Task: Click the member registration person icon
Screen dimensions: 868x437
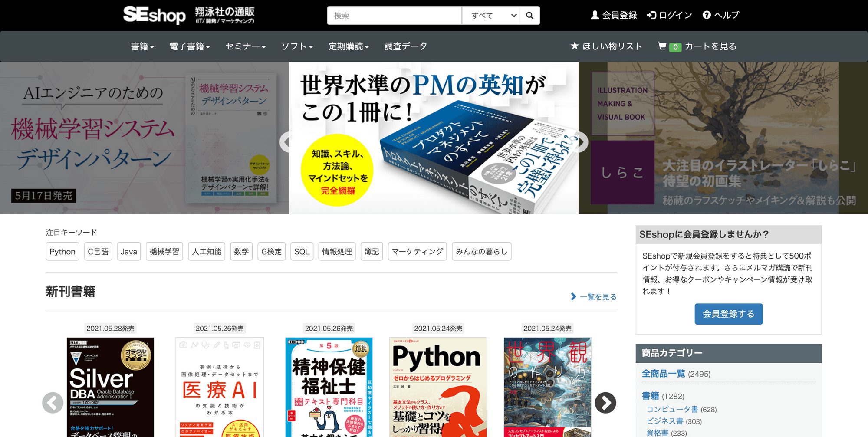Action: tap(595, 15)
